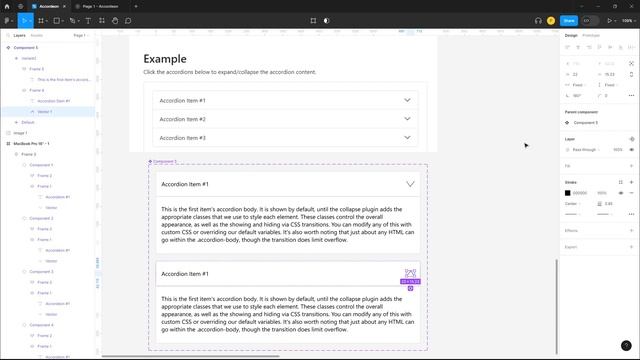Select Image 1 layer
This screenshot has width=640, height=360.
pyautogui.click(x=20, y=133)
